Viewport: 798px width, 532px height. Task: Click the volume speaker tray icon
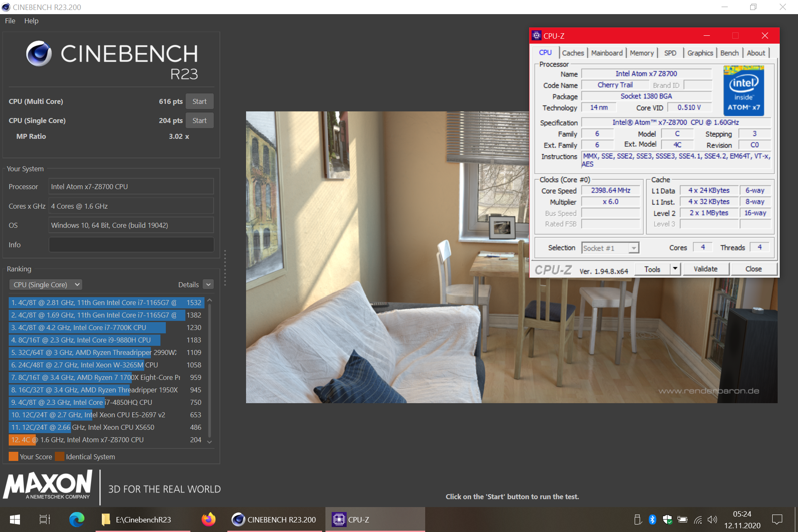712,520
